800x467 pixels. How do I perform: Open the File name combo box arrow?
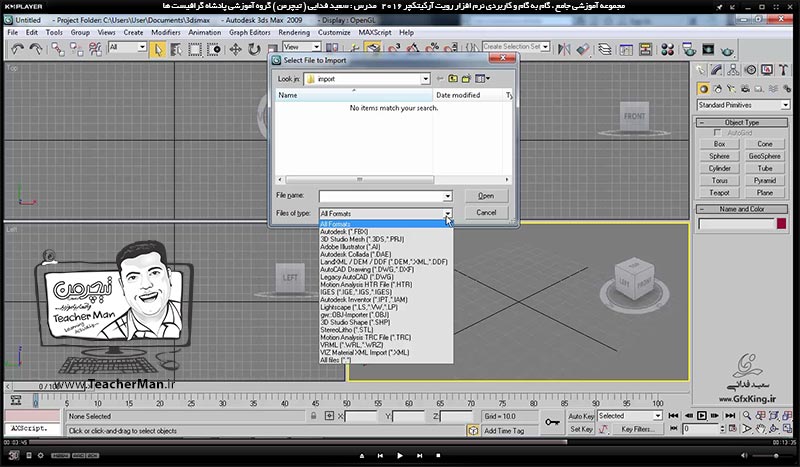[x=447, y=196]
